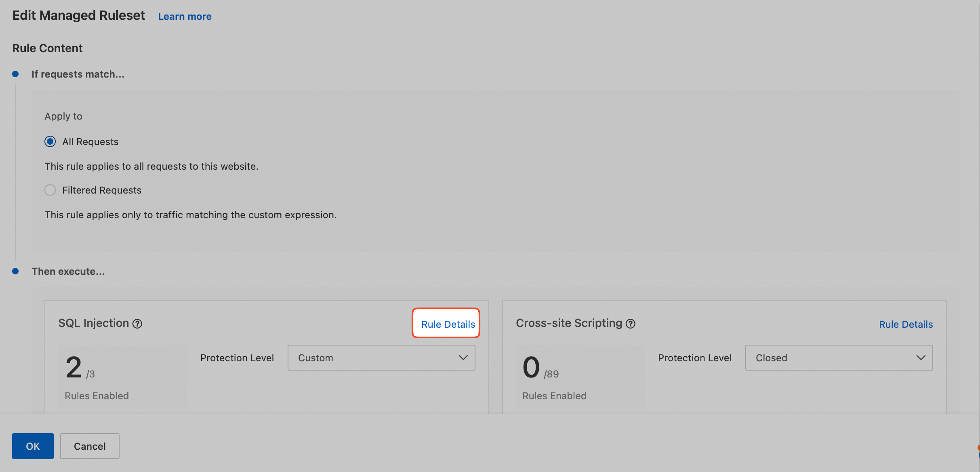Click the 'Edit Managed Ruleset' title
The height and width of the screenshot is (472, 980).
pyautogui.click(x=78, y=15)
